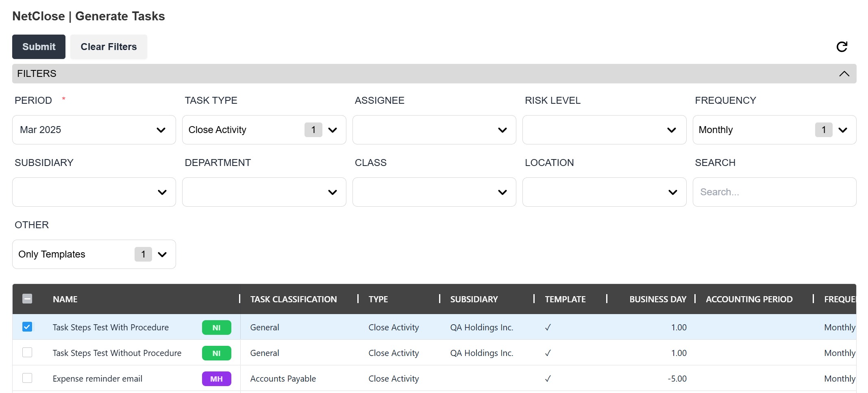868x393 pixels.
Task: Click the Task Type count badge 1
Action: pos(313,130)
